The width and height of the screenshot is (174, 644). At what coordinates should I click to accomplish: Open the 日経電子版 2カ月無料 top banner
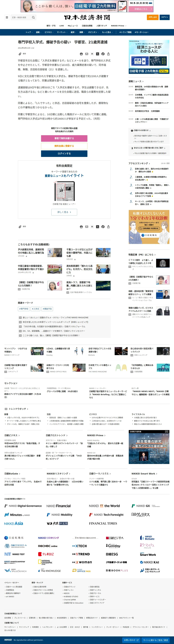87,6
